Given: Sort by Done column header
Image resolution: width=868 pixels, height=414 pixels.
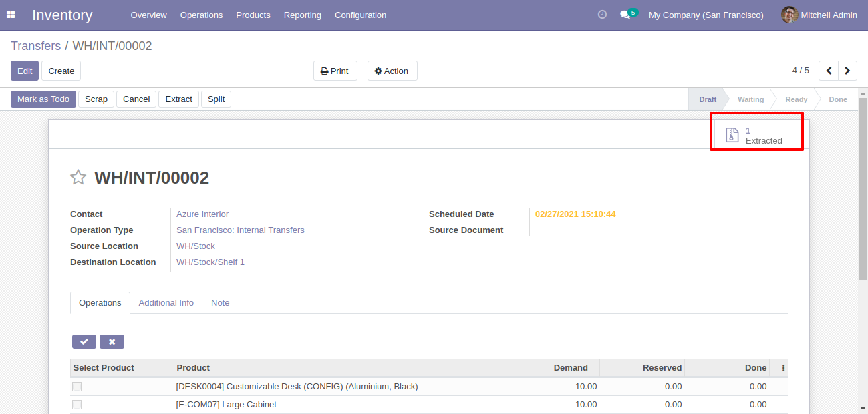Looking at the screenshot, I should [x=727, y=368].
